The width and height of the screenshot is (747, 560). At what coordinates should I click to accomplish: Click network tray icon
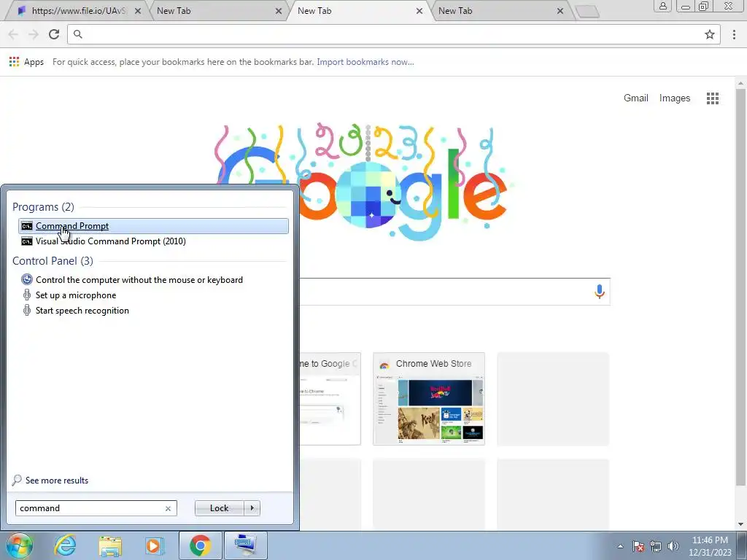click(x=656, y=546)
